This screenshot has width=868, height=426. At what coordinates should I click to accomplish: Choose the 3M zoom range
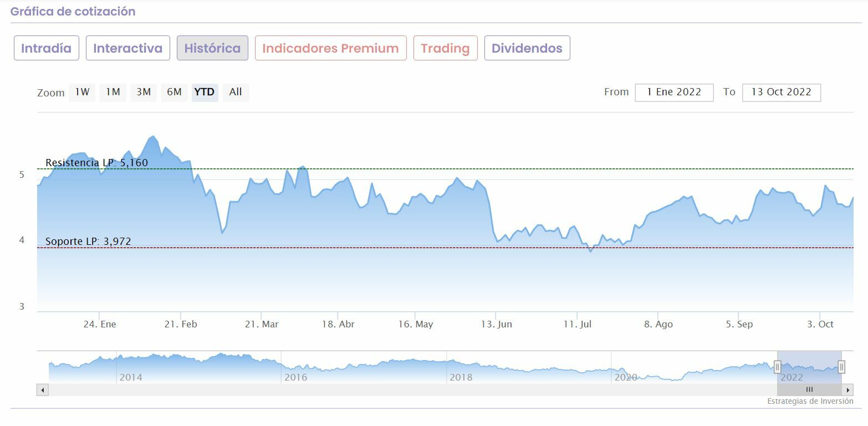tap(144, 92)
